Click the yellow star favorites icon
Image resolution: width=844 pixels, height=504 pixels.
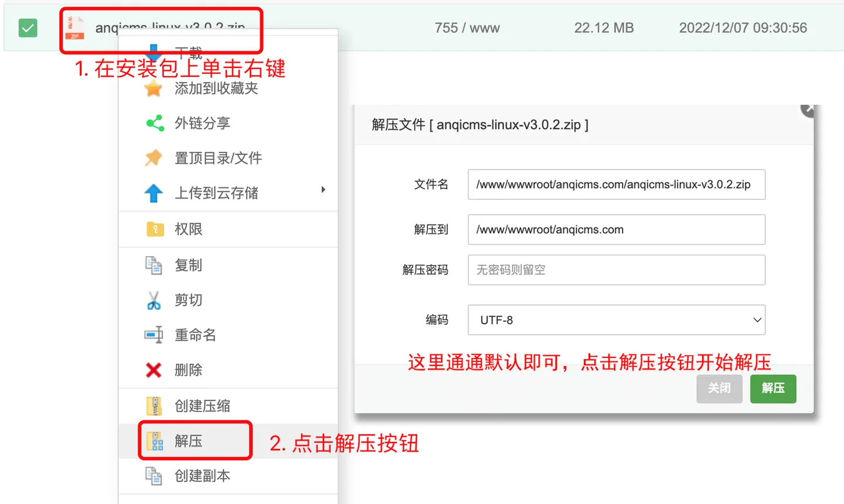point(154,88)
